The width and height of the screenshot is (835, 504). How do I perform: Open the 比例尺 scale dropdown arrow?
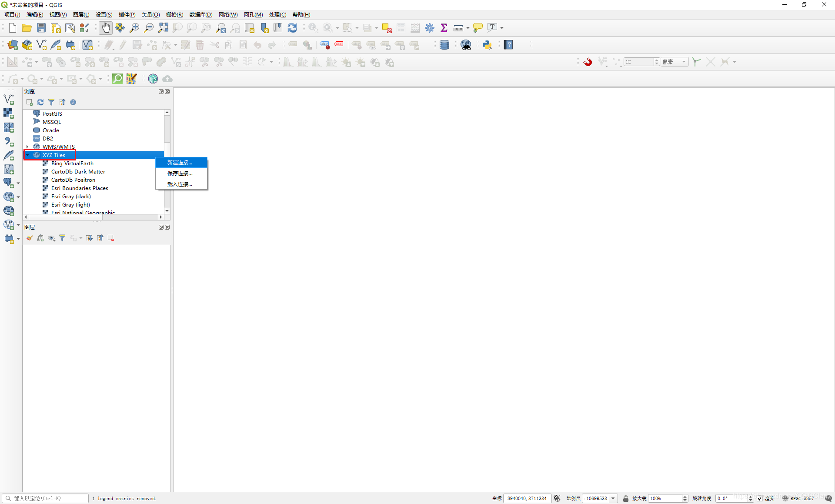(613, 498)
